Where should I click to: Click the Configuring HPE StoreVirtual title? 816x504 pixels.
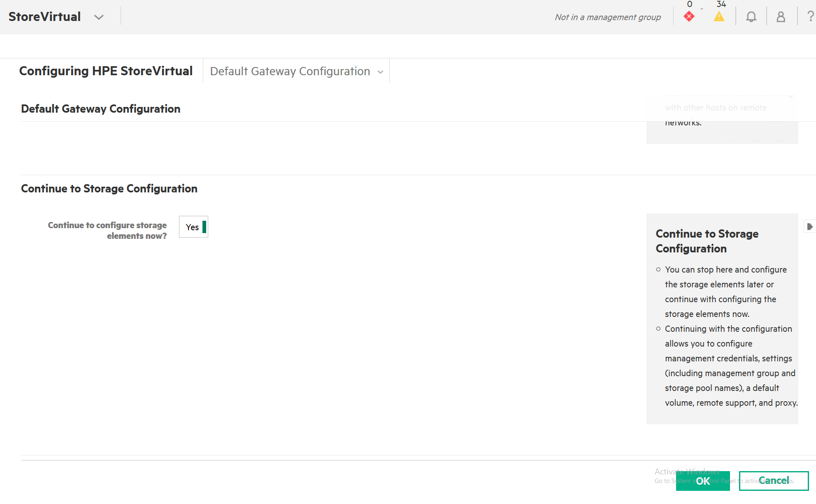click(x=106, y=71)
